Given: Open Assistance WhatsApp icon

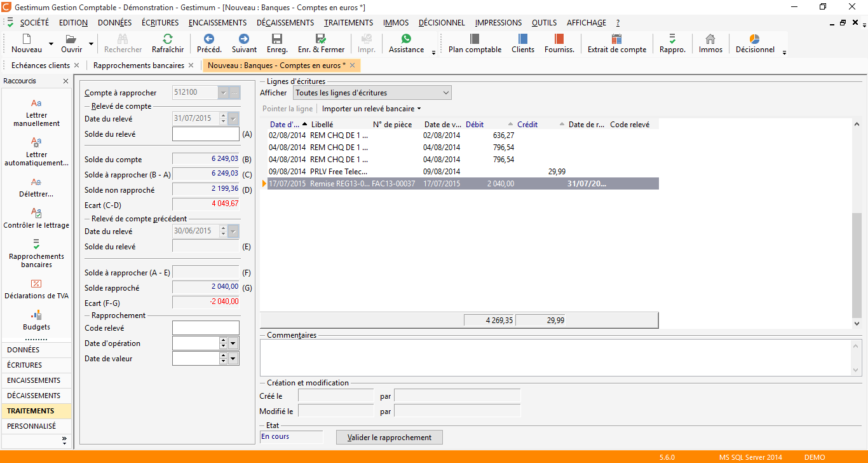Looking at the screenshot, I should [406, 39].
